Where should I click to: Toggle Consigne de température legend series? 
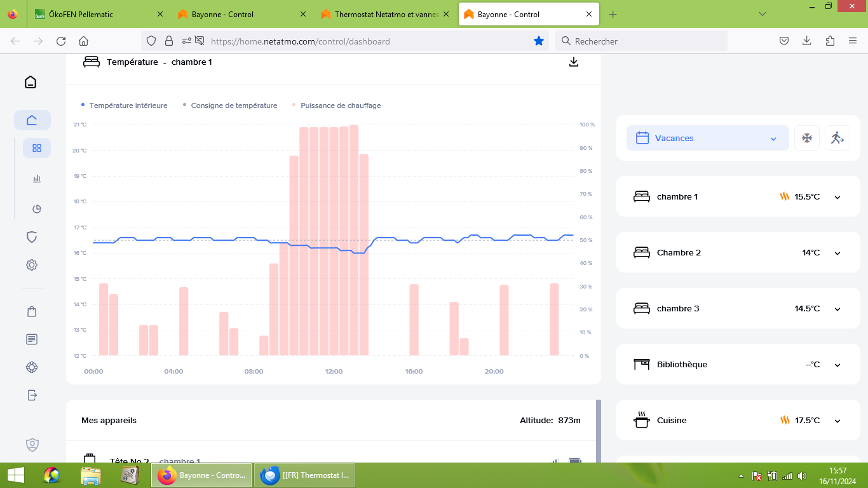[x=233, y=105]
